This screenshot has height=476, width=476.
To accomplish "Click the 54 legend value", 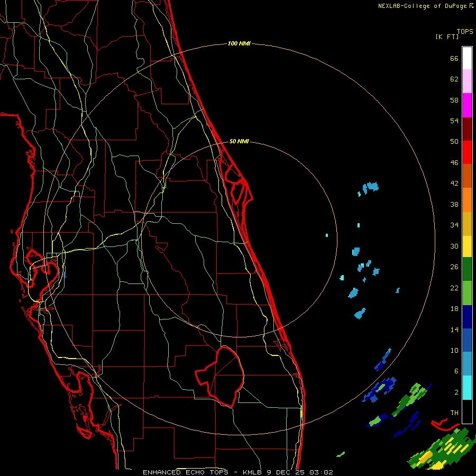I will (454, 121).
